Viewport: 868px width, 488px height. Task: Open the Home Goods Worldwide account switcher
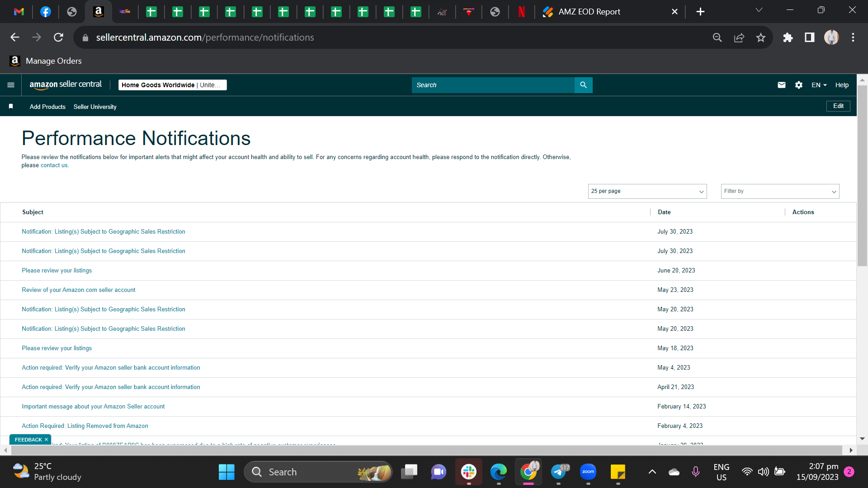tap(172, 85)
